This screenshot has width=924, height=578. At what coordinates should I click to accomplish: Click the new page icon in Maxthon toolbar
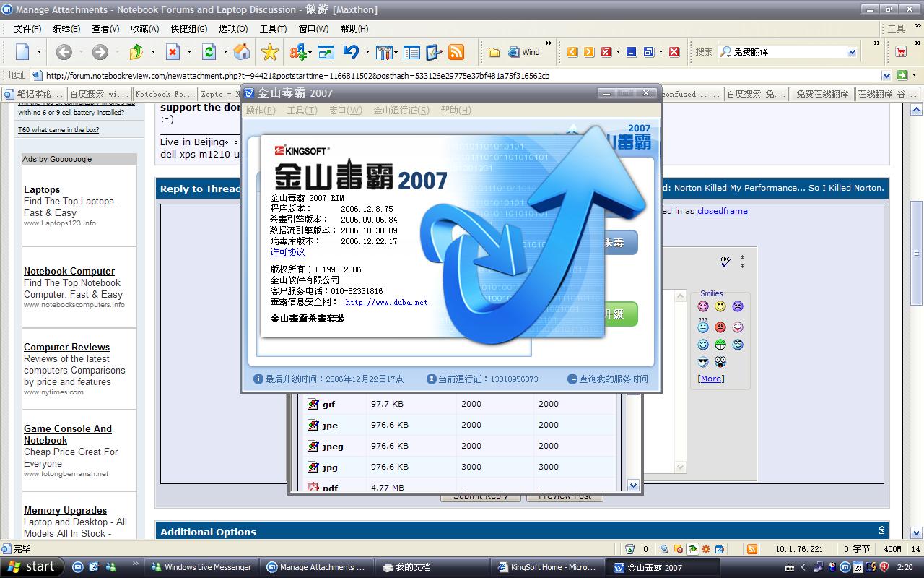click(22, 52)
